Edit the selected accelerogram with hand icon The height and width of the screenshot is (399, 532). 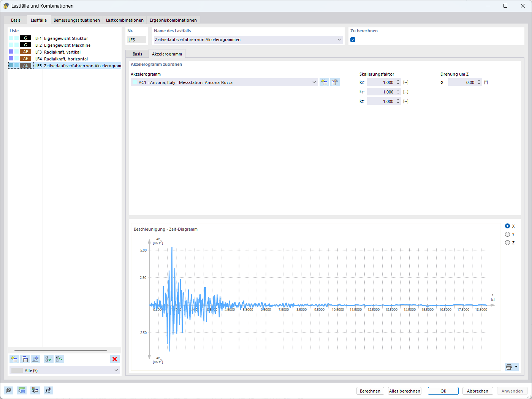[335, 82]
